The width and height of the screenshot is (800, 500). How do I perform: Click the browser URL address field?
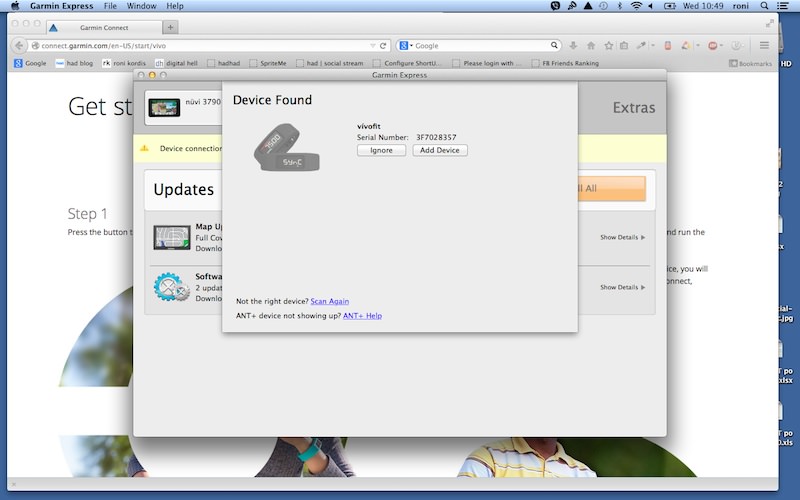200,46
